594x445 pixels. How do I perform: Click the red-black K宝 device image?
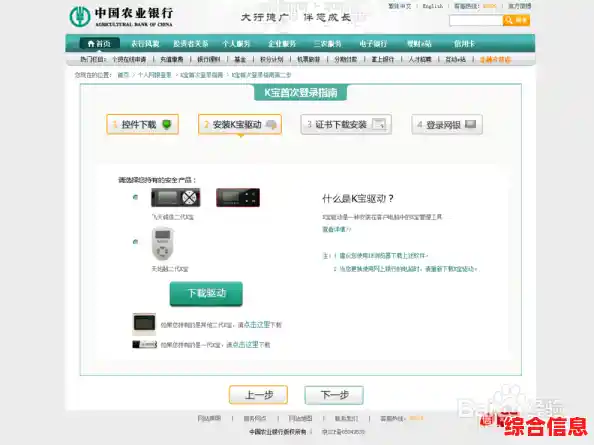pyautogui.click(x=238, y=197)
